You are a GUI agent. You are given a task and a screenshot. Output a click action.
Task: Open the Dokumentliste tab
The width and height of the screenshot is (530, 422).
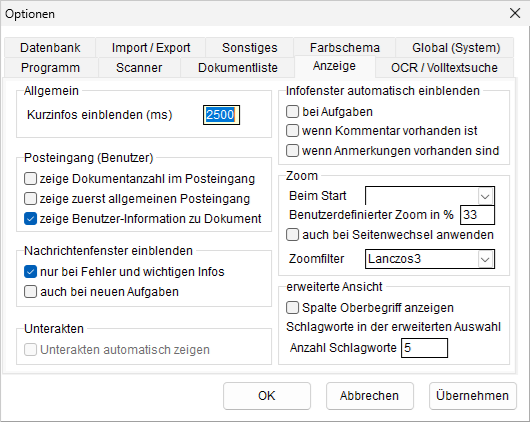click(x=238, y=68)
